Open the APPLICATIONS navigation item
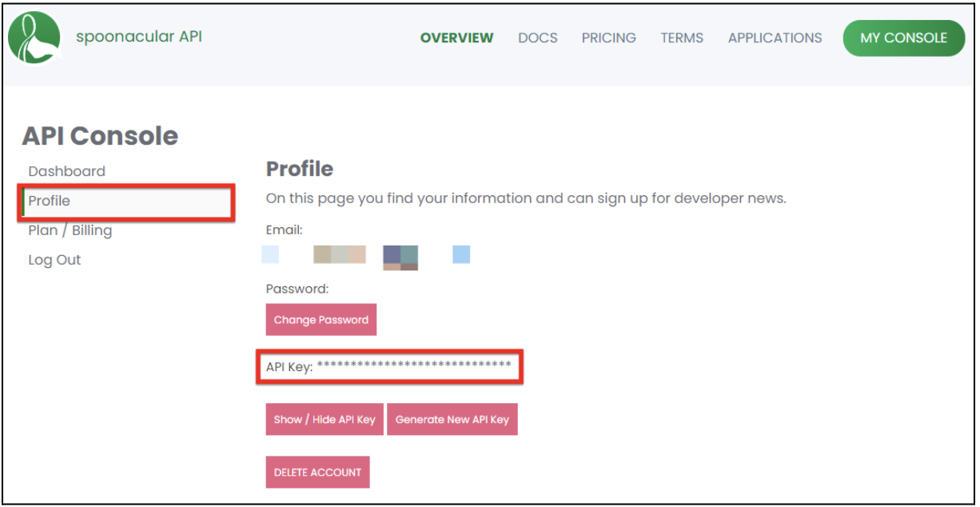 point(775,38)
